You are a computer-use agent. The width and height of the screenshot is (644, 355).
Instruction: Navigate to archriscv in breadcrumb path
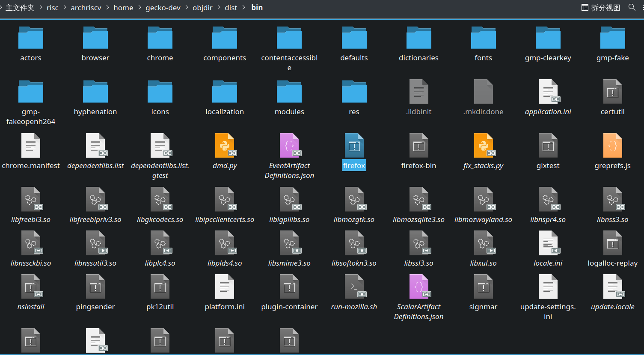pyautogui.click(x=86, y=8)
